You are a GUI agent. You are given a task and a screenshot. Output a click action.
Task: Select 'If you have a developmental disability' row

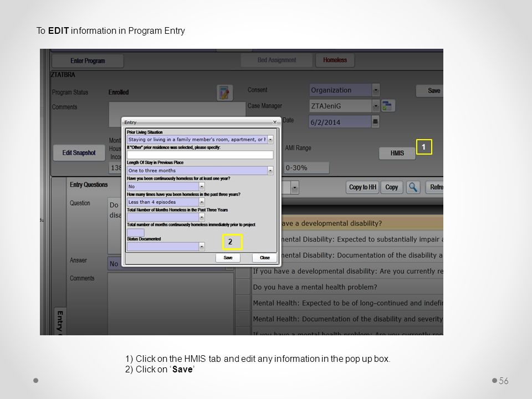[347, 271]
